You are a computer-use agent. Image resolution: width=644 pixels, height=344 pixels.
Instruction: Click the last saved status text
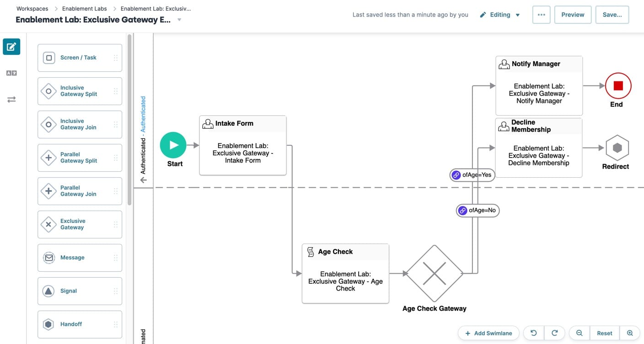410,15
